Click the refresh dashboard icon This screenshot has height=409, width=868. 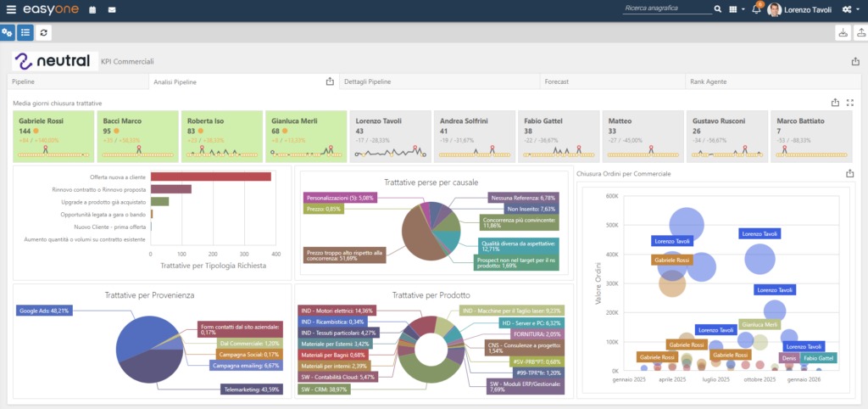(x=44, y=32)
